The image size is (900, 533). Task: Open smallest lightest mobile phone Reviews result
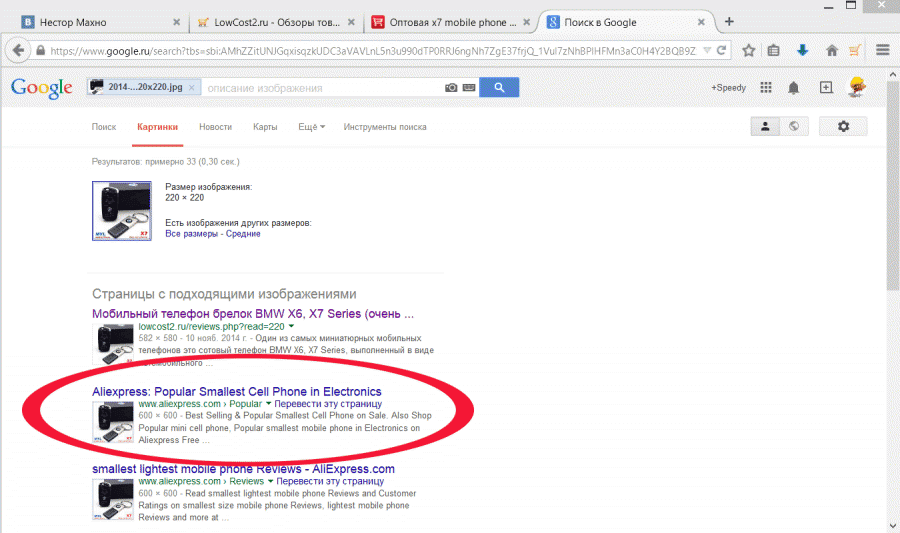(243, 469)
